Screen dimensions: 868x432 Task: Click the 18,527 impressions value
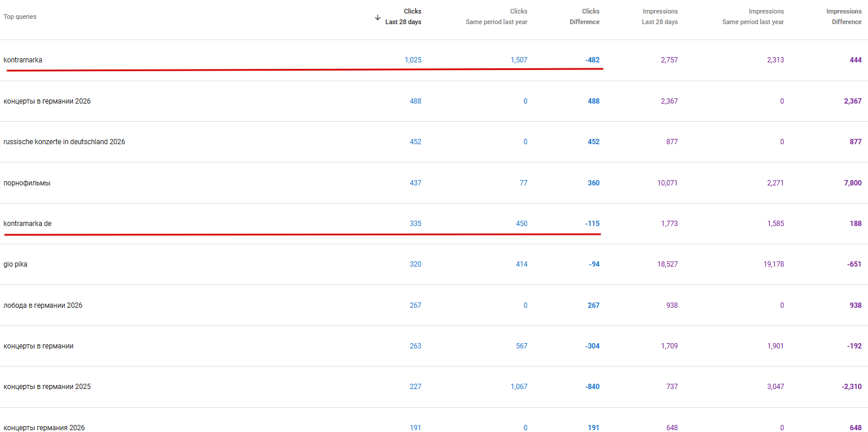coord(667,264)
